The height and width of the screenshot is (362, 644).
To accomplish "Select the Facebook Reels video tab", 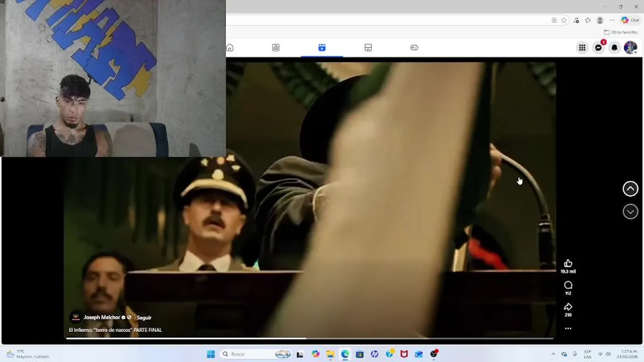I will coord(322,48).
